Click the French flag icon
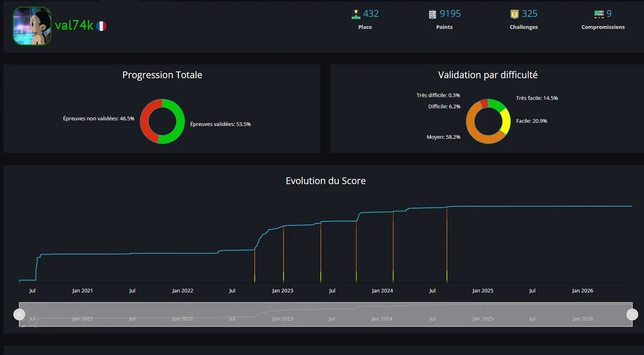Image resolution: width=644 pixels, height=355 pixels. pos(101,26)
